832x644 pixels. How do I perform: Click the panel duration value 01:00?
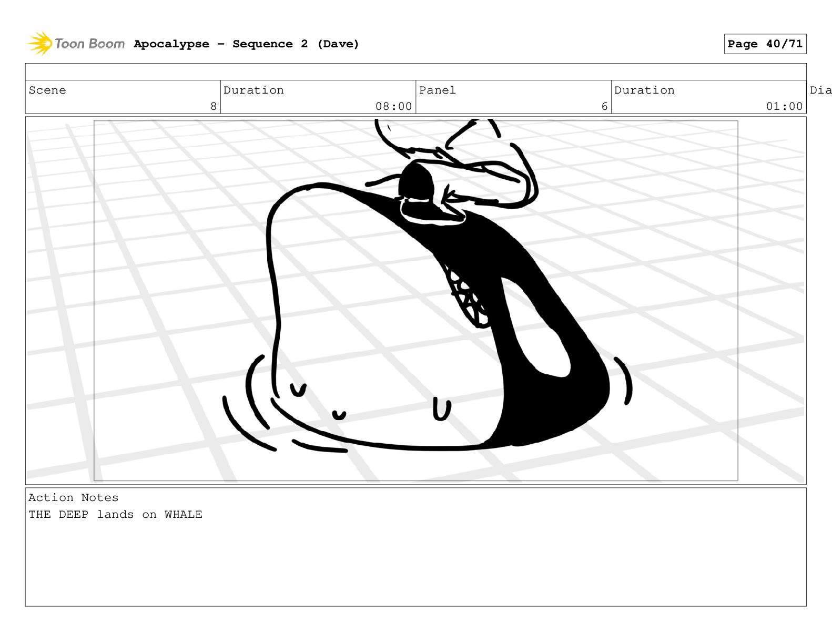pyautogui.click(x=784, y=107)
